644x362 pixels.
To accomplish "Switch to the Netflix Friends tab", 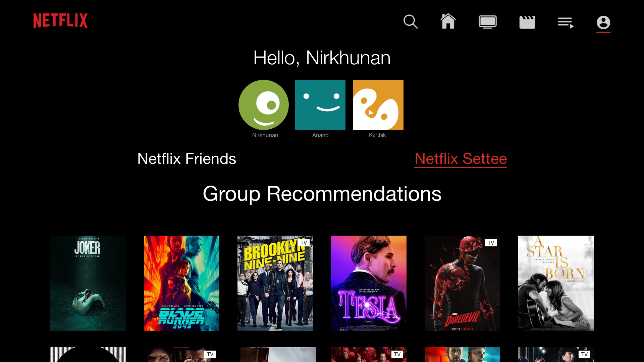I will click(186, 159).
